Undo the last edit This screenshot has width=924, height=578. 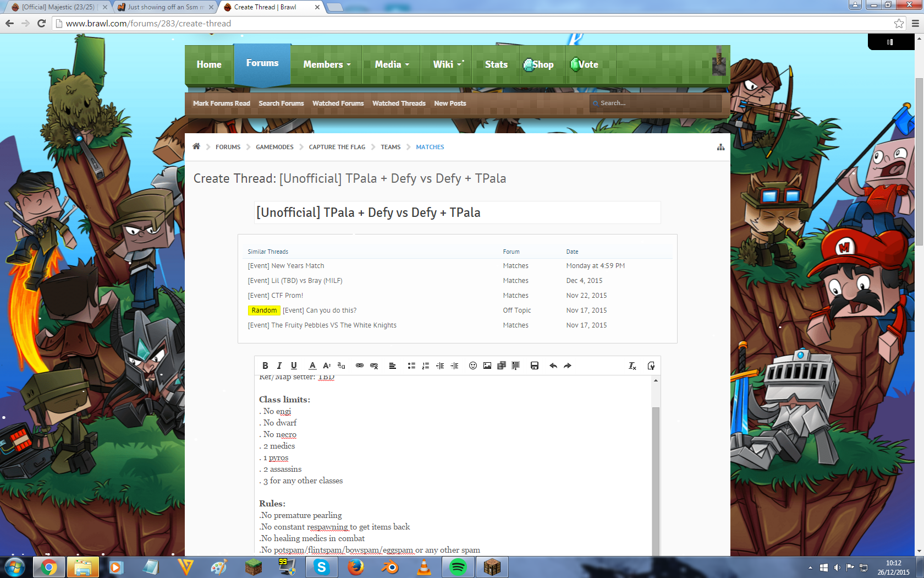coord(553,366)
